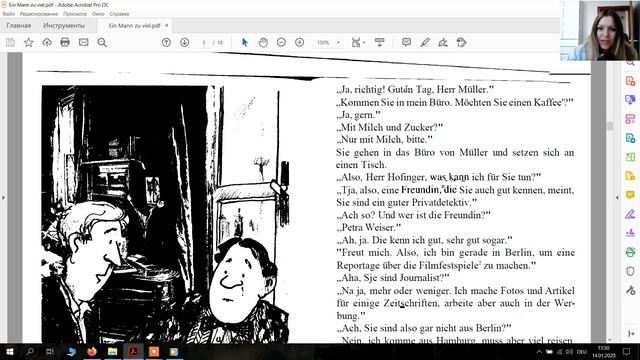The height and width of the screenshot is (360, 640).
Task: Open the More Tools wrench icon
Action: [630, 290]
